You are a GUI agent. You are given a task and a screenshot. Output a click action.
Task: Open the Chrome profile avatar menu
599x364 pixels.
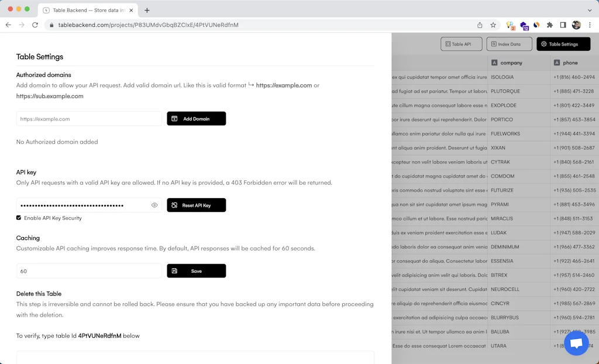click(576, 25)
